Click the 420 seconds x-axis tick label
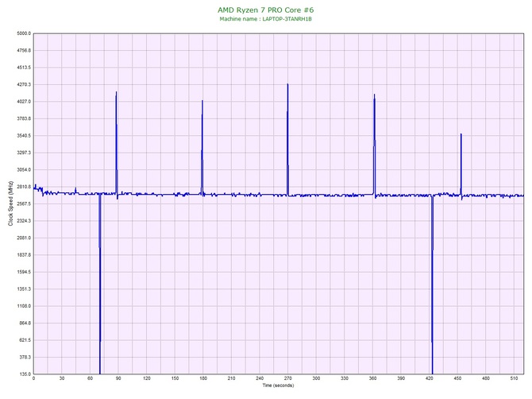Image resolution: width=532 pixels, height=399 pixels. [430, 378]
